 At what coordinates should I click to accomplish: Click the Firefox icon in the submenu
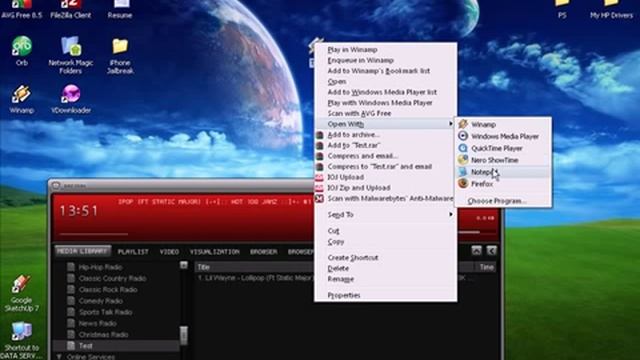tap(463, 184)
